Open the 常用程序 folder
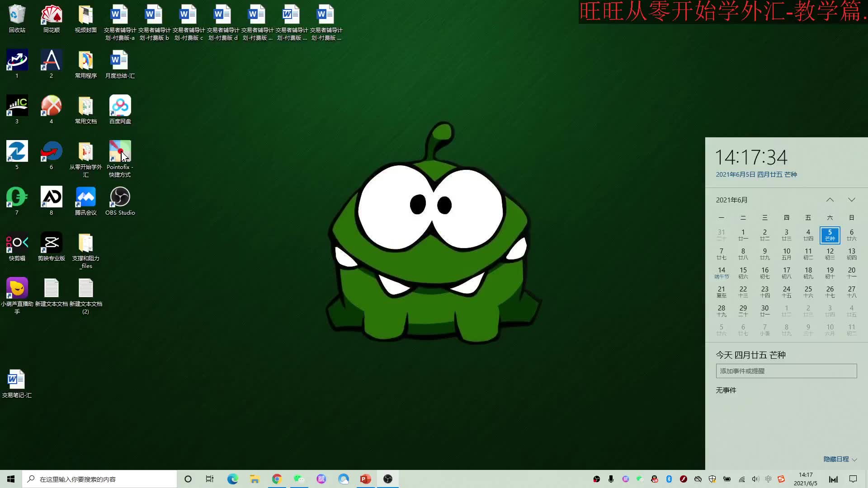Viewport: 868px width, 488px height. click(x=85, y=65)
